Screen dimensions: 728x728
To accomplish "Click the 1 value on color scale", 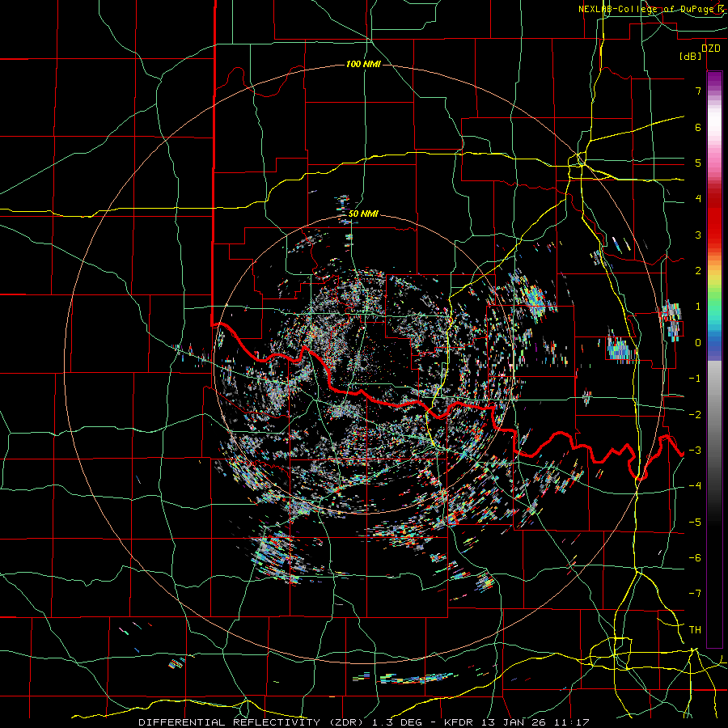I will (698, 307).
